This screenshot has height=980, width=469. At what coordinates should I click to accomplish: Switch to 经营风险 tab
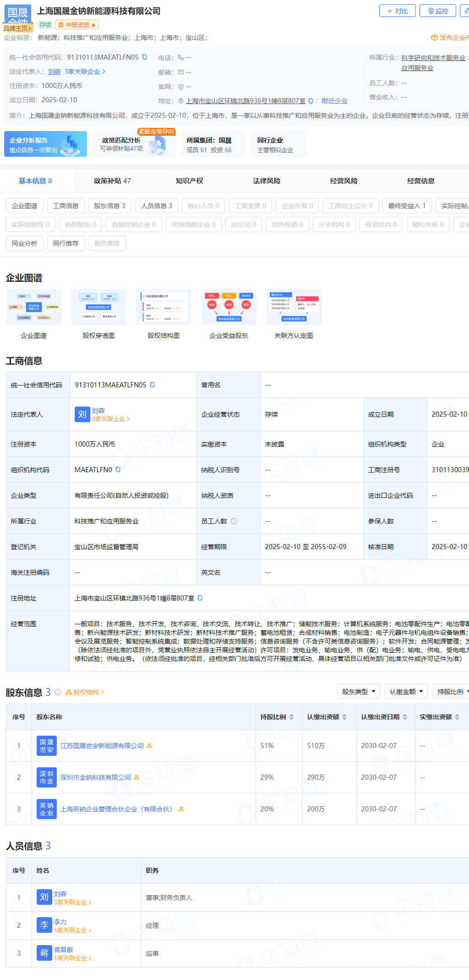tap(344, 181)
